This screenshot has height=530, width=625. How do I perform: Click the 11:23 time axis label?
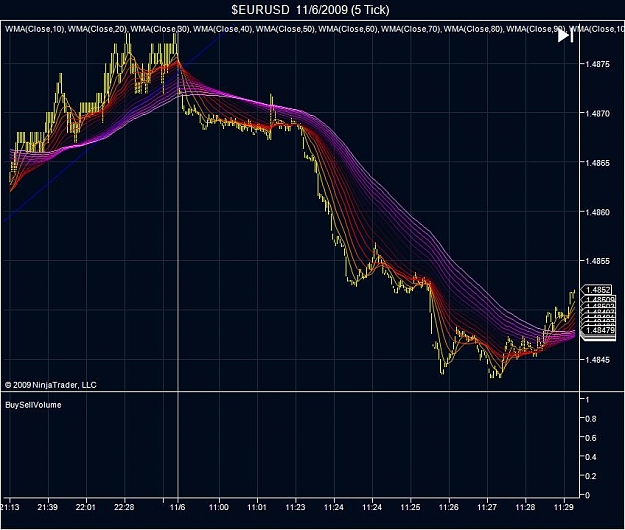[x=295, y=507]
